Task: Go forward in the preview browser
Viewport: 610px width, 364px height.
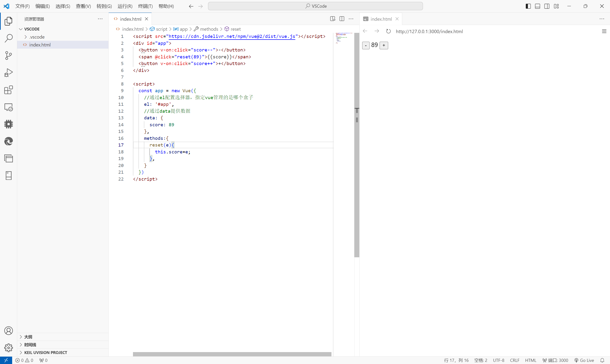Action: pos(377,31)
